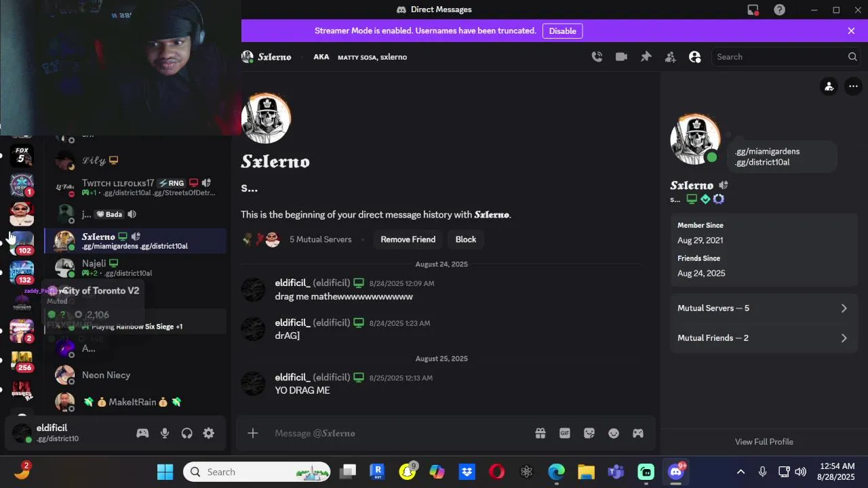868x488 pixels.
Task: Click the Search field in DM header
Action: tap(786, 57)
